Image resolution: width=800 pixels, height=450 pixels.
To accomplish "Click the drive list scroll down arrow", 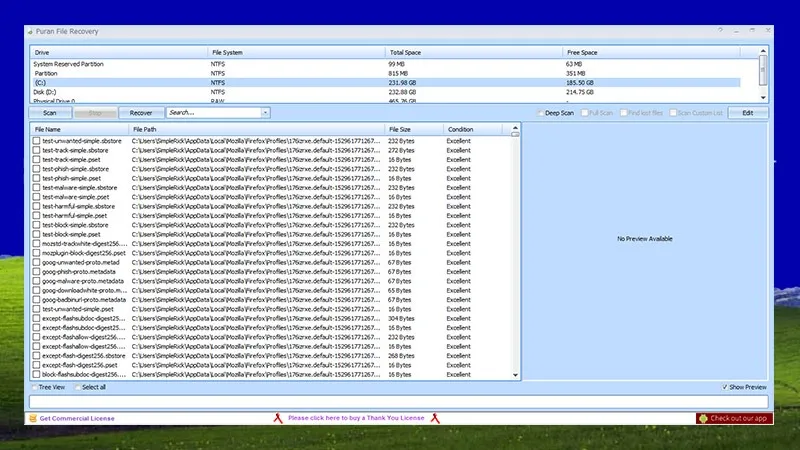I will click(763, 97).
